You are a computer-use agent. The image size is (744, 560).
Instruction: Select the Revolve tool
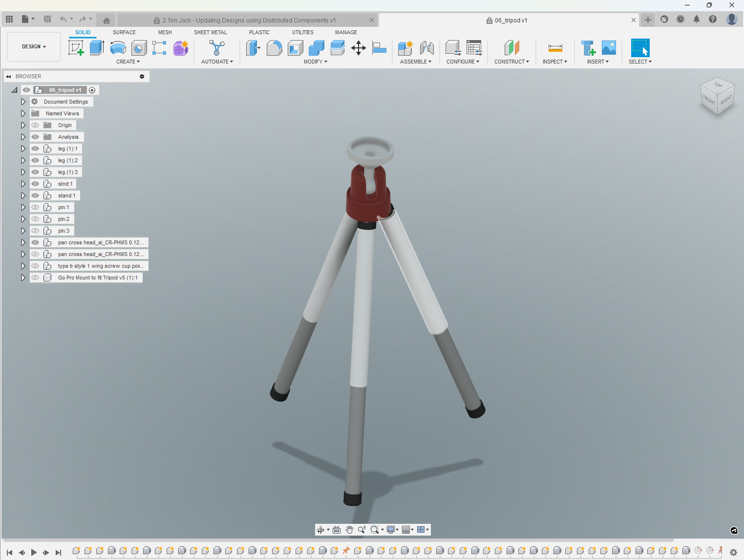point(118,48)
